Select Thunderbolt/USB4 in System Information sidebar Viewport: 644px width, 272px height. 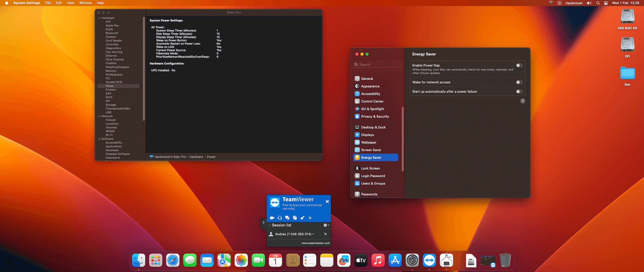point(118,109)
